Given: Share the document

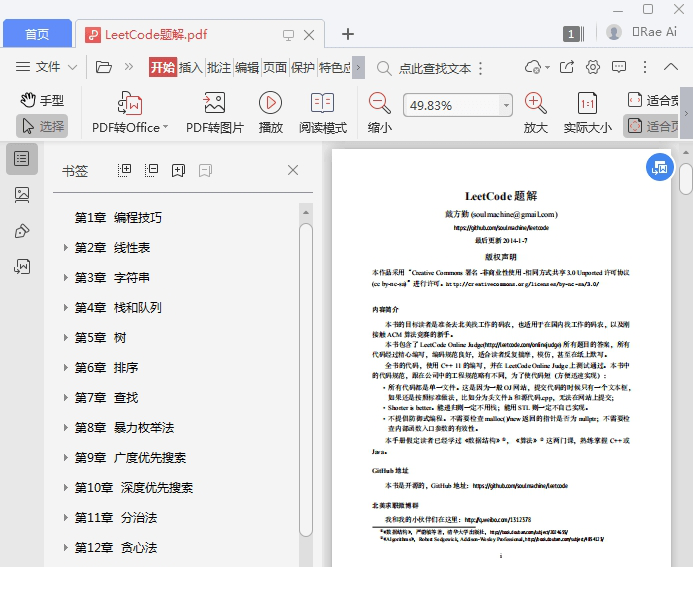Looking at the screenshot, I should tap(567, 67).
